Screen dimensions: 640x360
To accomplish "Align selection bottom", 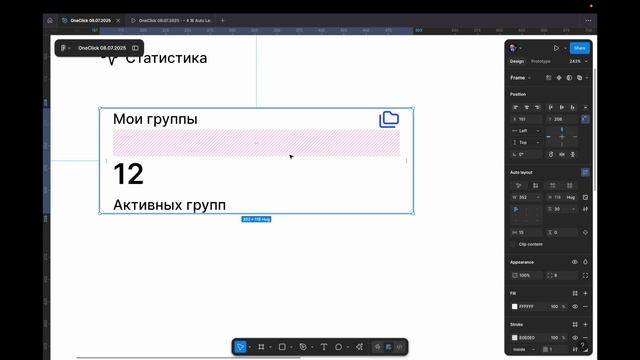I will pyautogui.click(x=572, y=107).
